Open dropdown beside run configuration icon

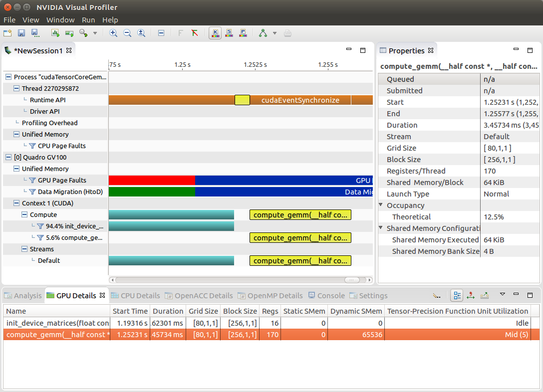[95, 33]
